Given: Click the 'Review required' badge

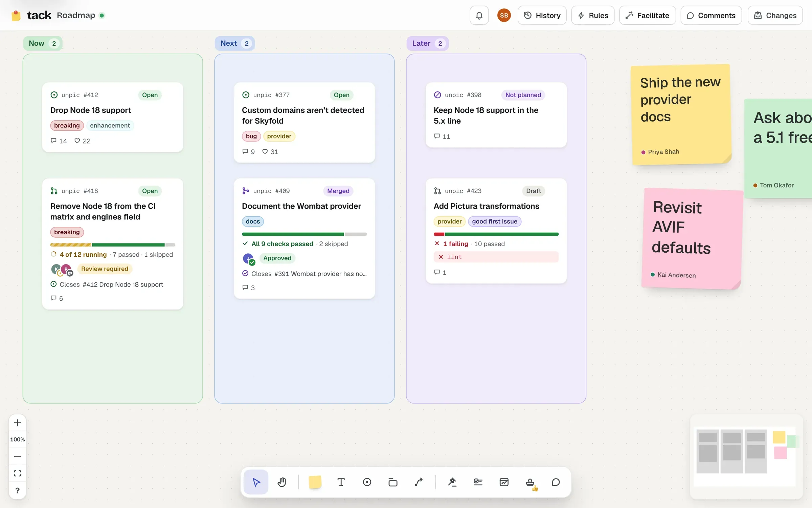Looking at the screenshot, I should tap(105, 269).
